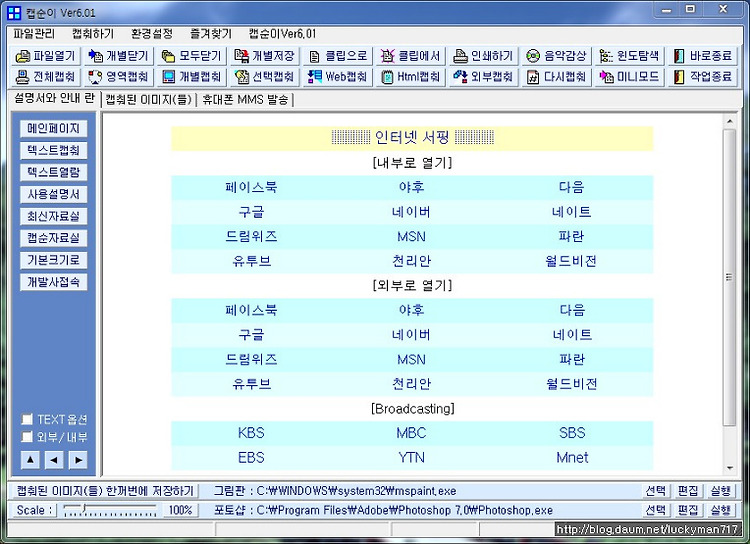Open MSN link under 내부로 열기
This screenshot has width=750, height=544.
(411, 237)
